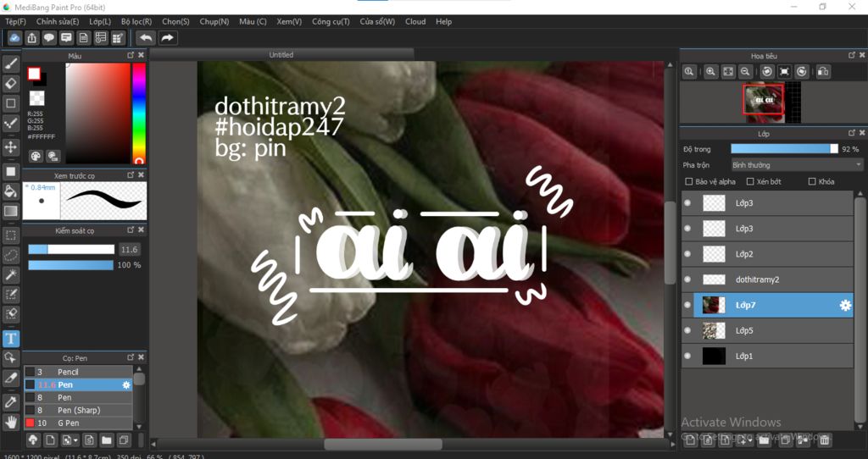Click the rainbow hue bar
The width and height of the screenshot is (868, 459).
pyautogui.click(x=138, y=113)
